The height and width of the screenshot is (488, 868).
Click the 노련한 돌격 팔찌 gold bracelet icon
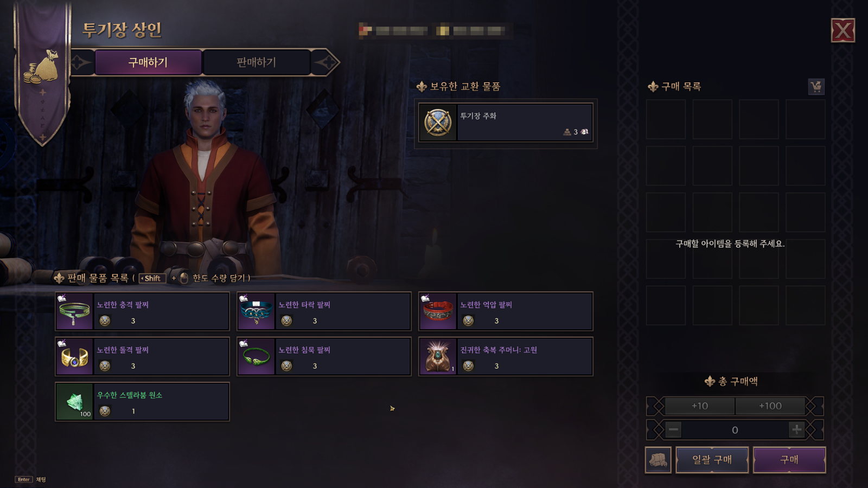74,356
